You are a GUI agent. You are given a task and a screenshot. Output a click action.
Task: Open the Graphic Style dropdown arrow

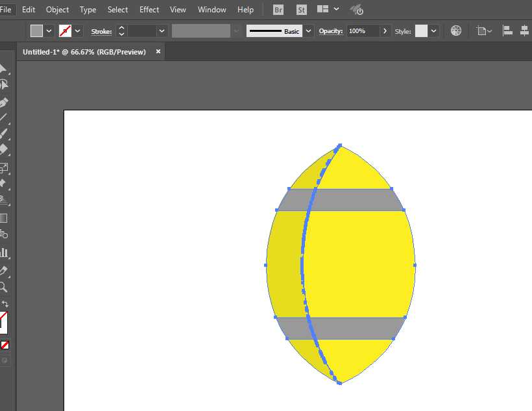pyautogui.click(x=433, y=31)
